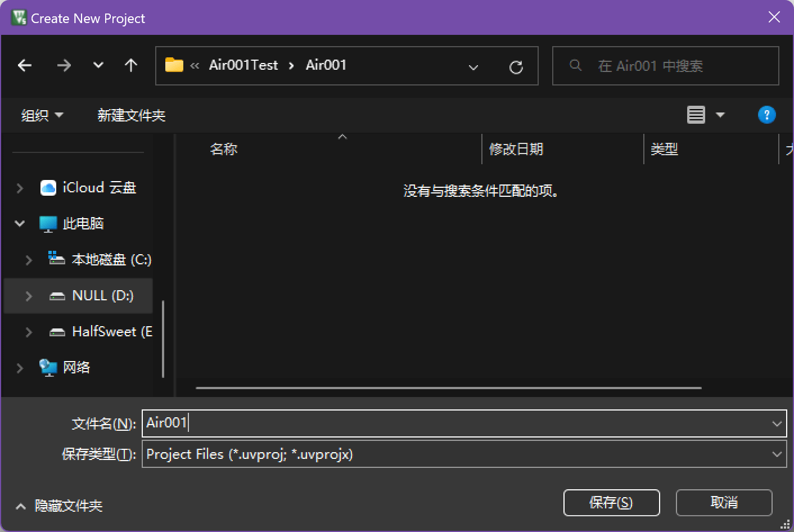
Task: Collapse the 此电脑 tree node
Action: (x=20, y=224)
